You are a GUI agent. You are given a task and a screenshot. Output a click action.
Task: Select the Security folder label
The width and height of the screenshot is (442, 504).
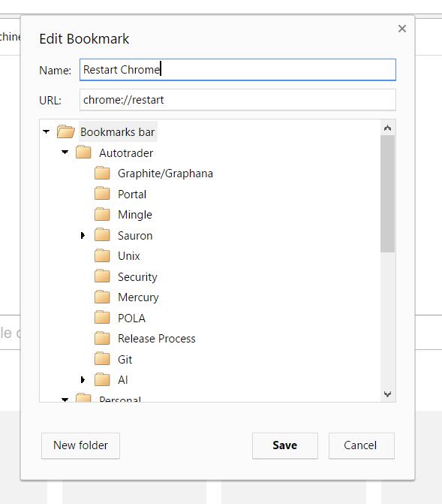tap(137, 277)
